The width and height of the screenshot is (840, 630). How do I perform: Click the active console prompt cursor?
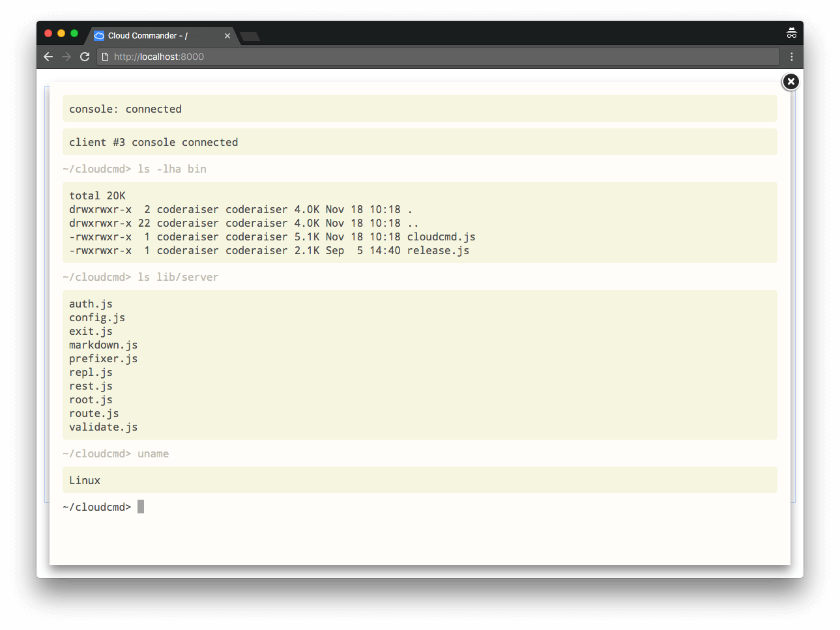[141, 507]
